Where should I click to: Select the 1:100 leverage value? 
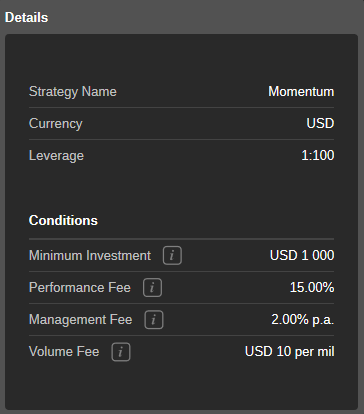point(318,156)
